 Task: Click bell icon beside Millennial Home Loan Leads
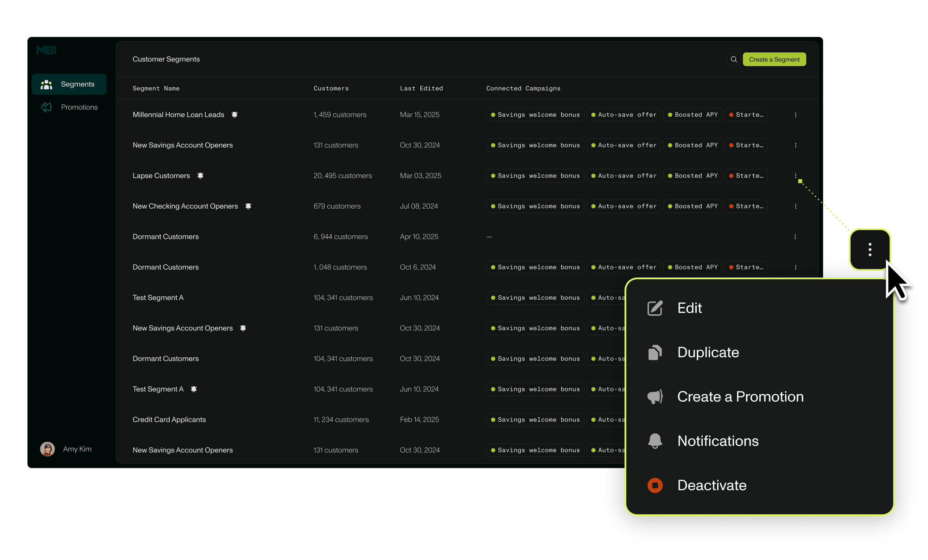pos(234,115)
